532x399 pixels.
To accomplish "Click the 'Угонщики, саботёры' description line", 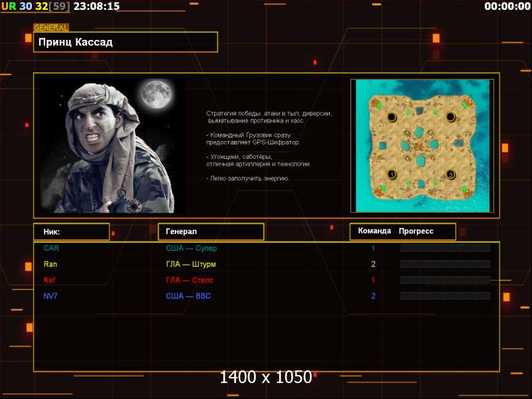I will (x=258, y=160).
